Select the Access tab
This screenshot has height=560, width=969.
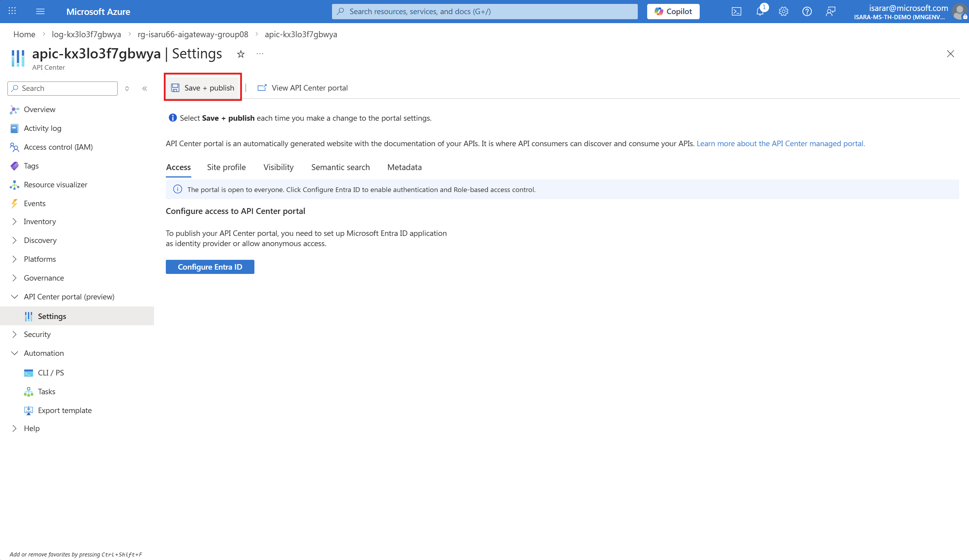(178, 167)
